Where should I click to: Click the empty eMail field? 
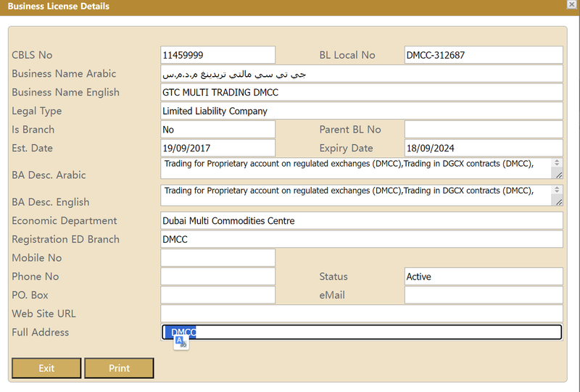484,295
